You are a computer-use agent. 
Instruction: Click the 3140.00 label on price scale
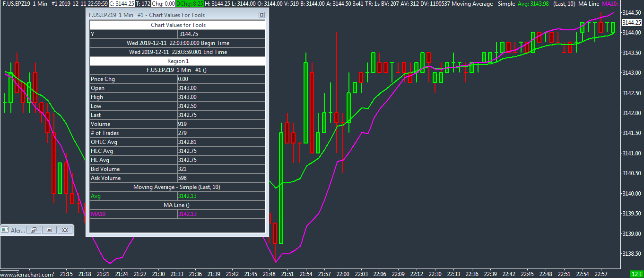(632, 194)
